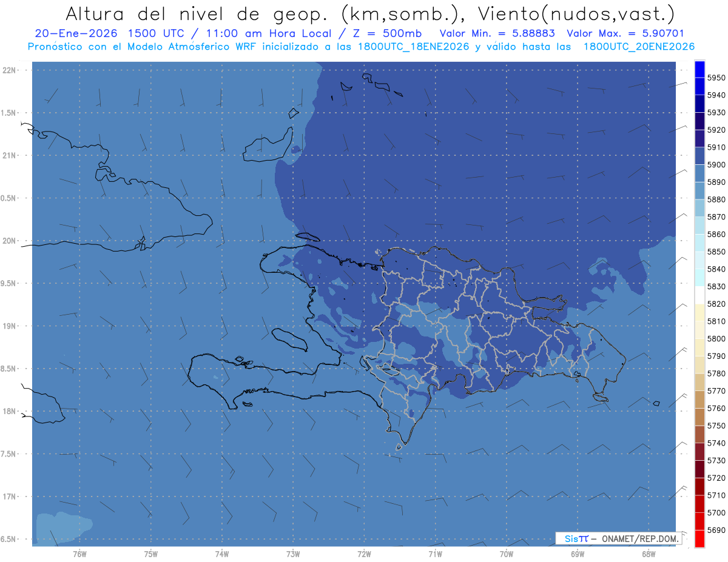Viewport: 728px width, 562px height.
Task: Click the '5770' color scale label
Action: click(716, 391)
